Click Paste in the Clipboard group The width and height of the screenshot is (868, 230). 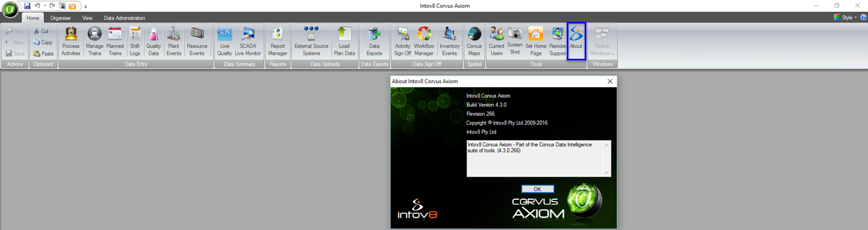pos(43,54)
